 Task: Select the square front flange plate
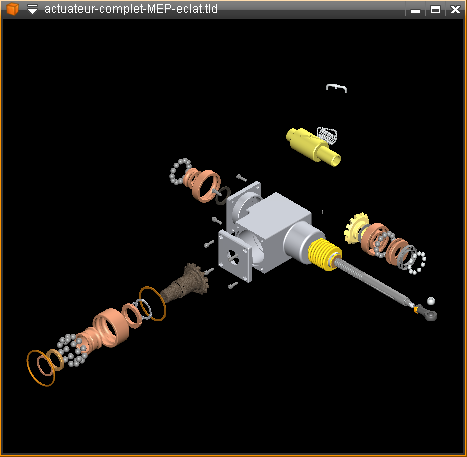[x=235, y=256]
